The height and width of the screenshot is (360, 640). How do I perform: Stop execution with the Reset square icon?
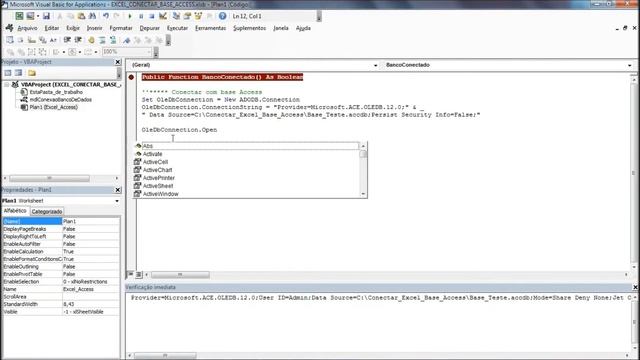[x=151, y=16]
